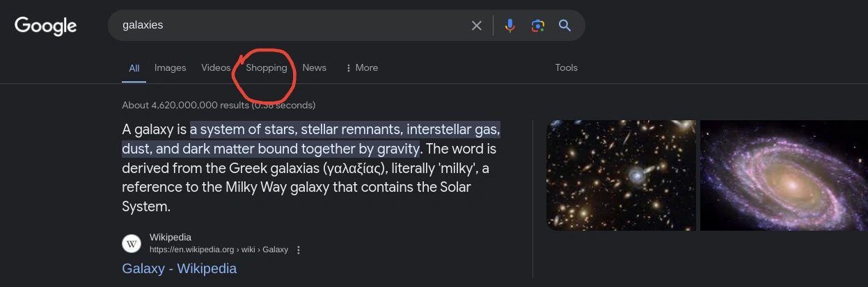The width and height of the screenshot is (868, 287).
Task: Click the magnifying glass search button
Action: point(565,26)
